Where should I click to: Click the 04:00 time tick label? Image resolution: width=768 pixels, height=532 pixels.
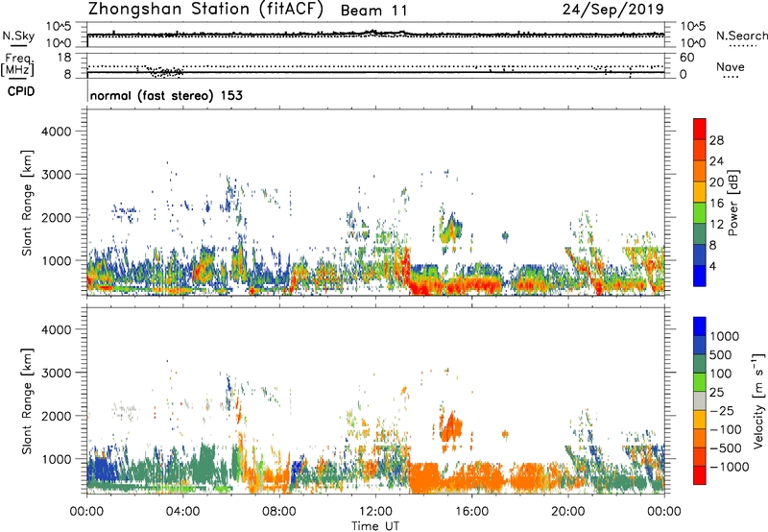point(182,512)
